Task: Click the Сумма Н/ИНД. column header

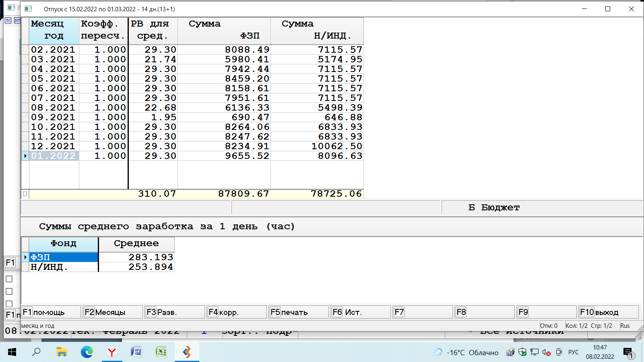Action: pos(317,31)
